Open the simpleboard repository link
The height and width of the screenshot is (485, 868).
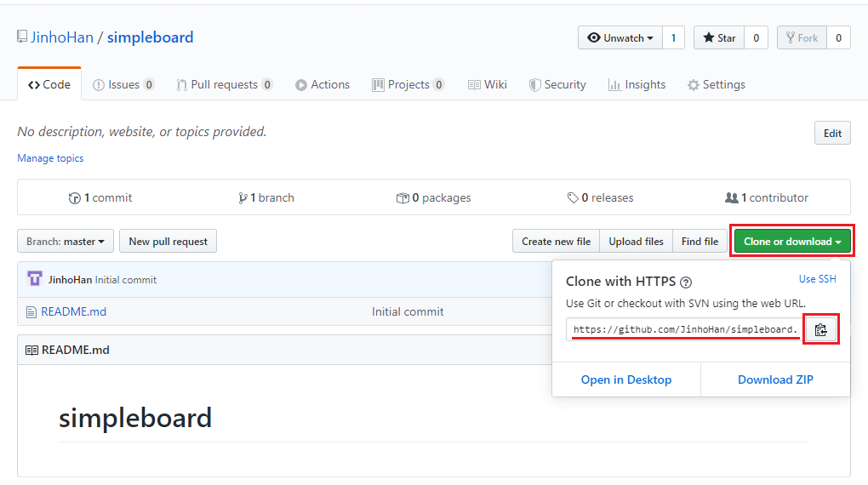click(150, 37)
